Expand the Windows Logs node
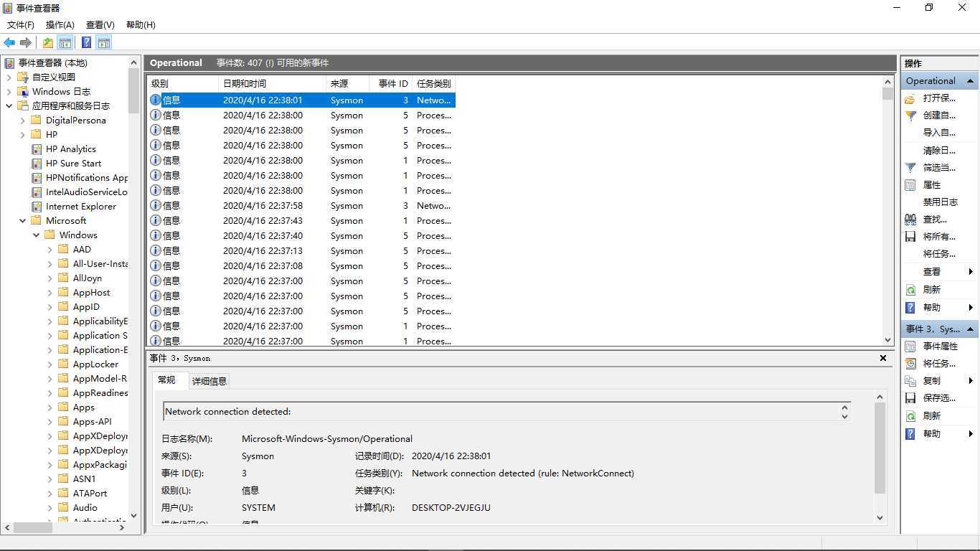The height and width of the screenshot is (551, 980). (9, 92)
